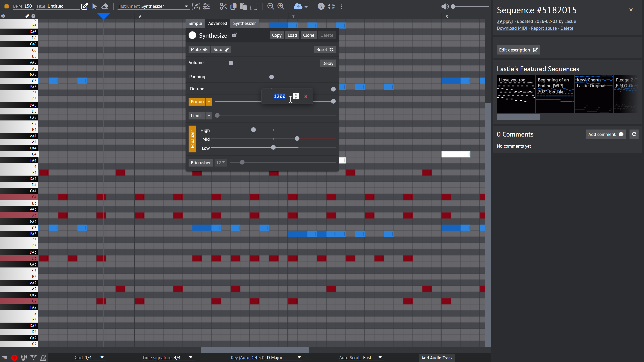Open the Auto Scroll dropdown
The image size is (644, 362).
point(380,358)
